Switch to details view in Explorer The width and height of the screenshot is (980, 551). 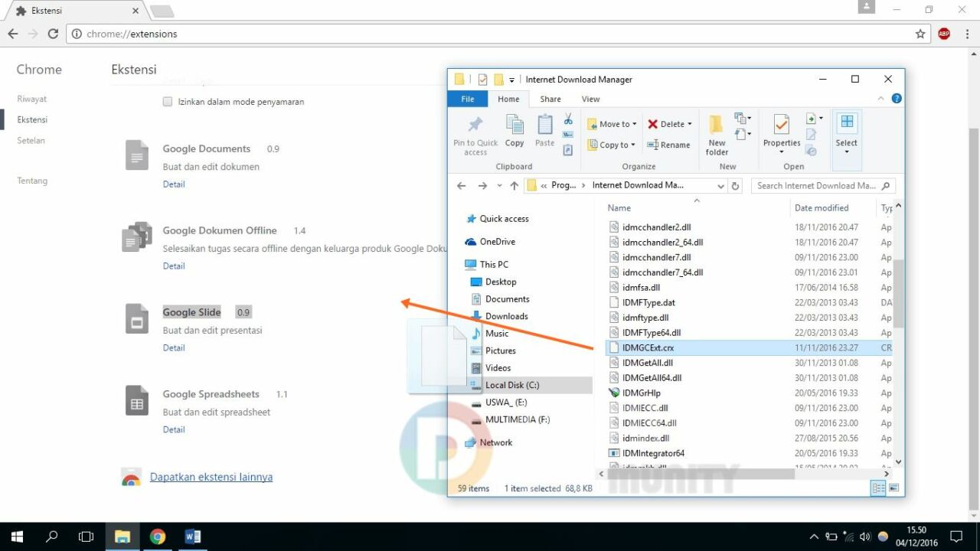point(878,488)
